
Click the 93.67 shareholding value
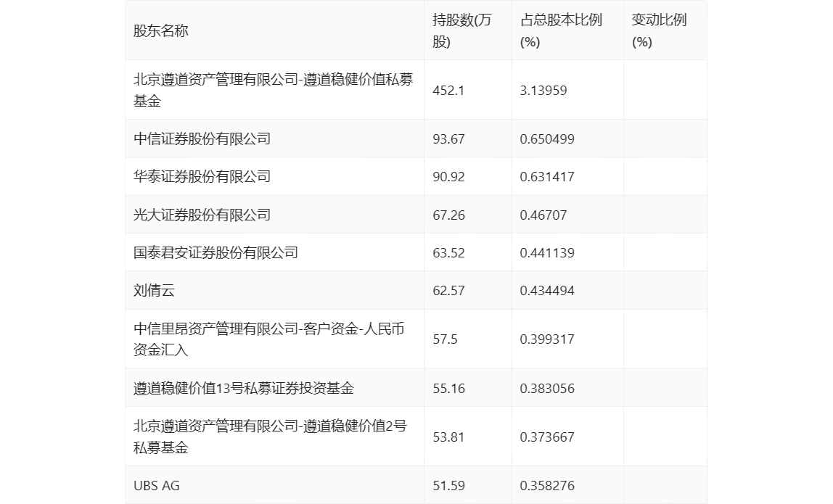[448, 139]
